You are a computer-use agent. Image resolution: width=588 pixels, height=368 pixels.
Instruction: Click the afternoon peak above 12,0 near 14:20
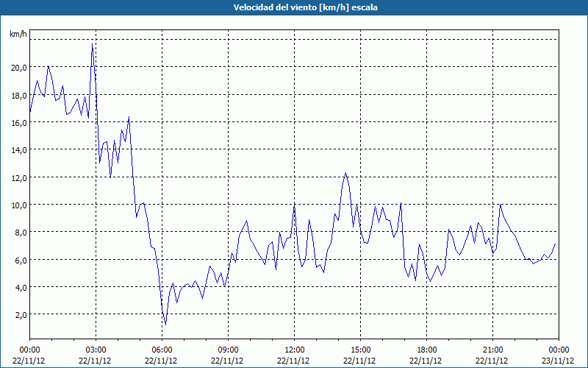pos(345,173)
